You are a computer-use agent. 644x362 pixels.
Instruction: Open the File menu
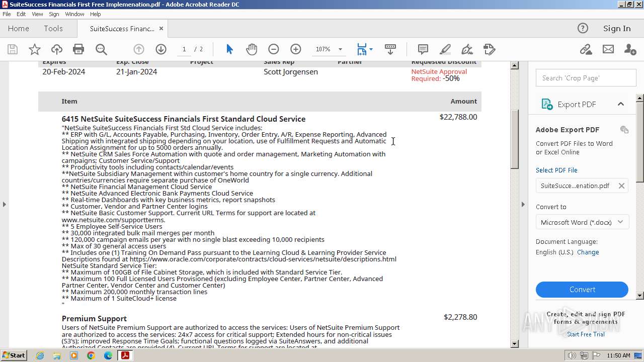click(x=7, y=14)
